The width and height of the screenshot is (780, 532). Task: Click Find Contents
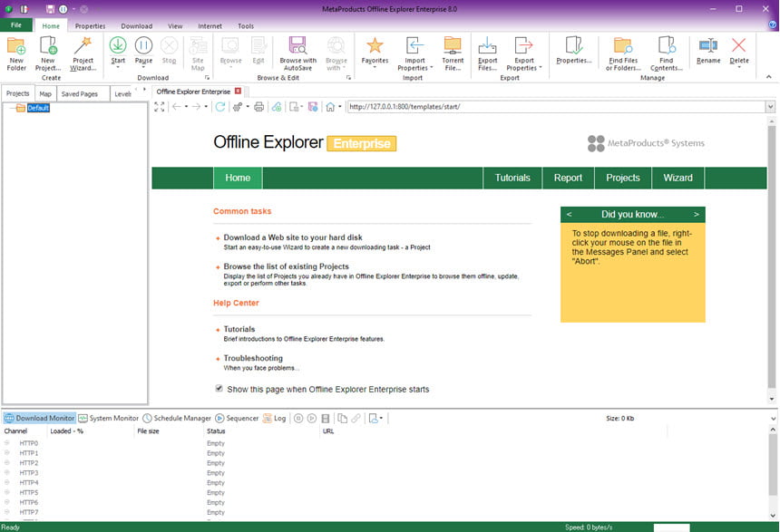(666, 53)
